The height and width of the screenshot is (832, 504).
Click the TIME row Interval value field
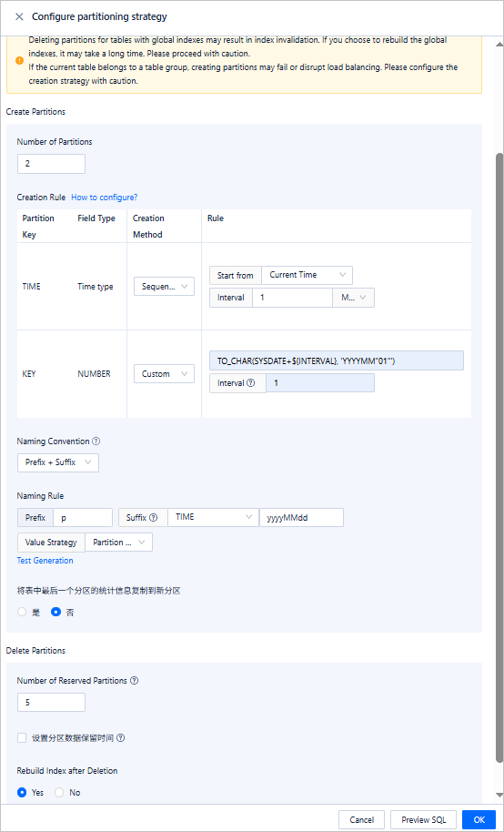tap(292, 298)
